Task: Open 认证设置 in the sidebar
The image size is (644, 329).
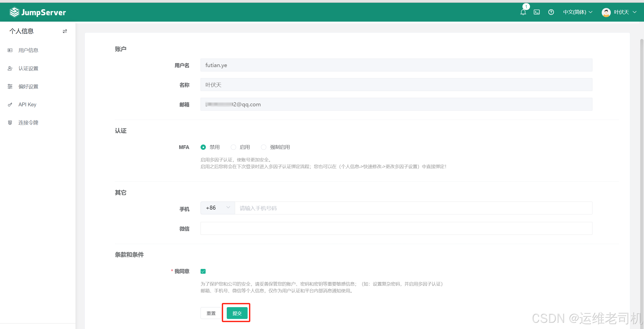Action: (28, 68)
